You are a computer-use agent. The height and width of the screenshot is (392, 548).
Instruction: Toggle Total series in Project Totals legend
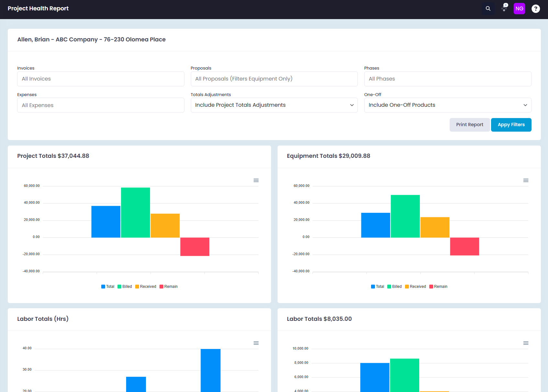pyautogui.click(x=108, y=287)
